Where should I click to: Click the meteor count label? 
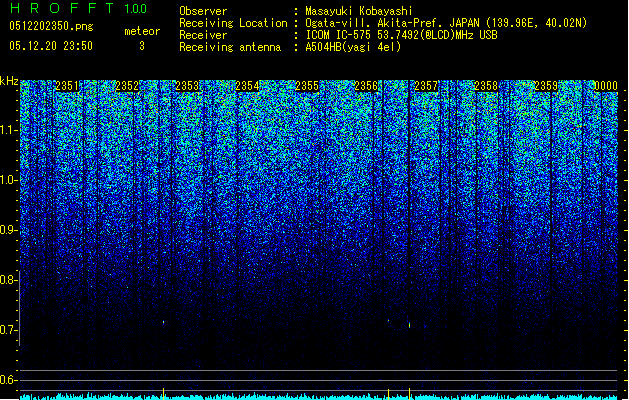tap(142, 31)
